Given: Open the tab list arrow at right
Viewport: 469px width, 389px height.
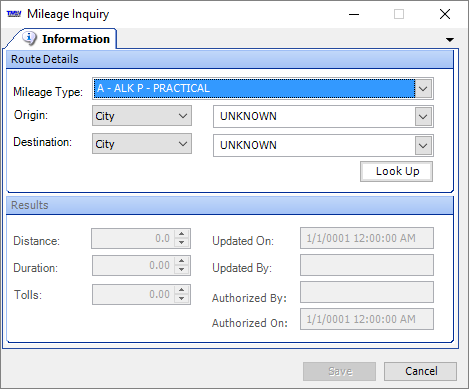Looking at the screenshot, I should coord(450,40).
